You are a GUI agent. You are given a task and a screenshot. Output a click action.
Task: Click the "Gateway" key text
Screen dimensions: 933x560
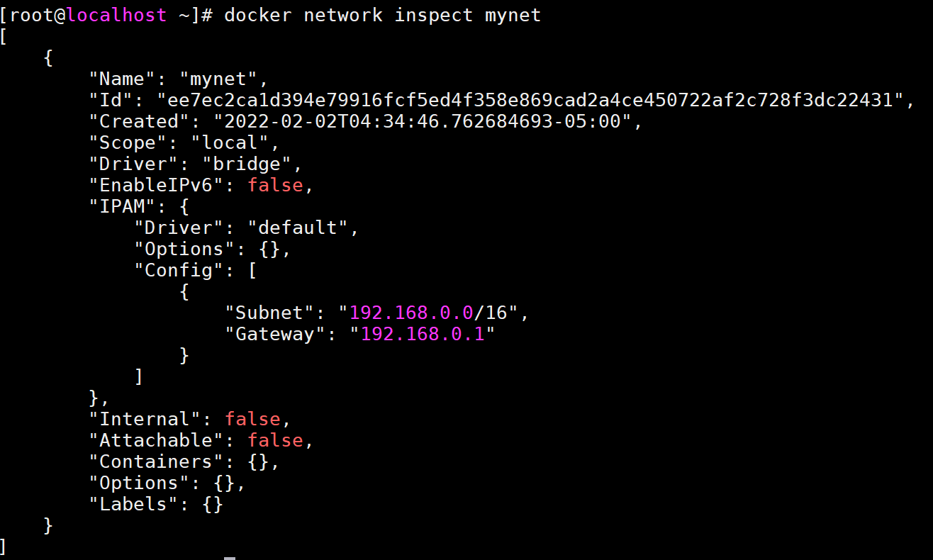(x=276, y=334)
